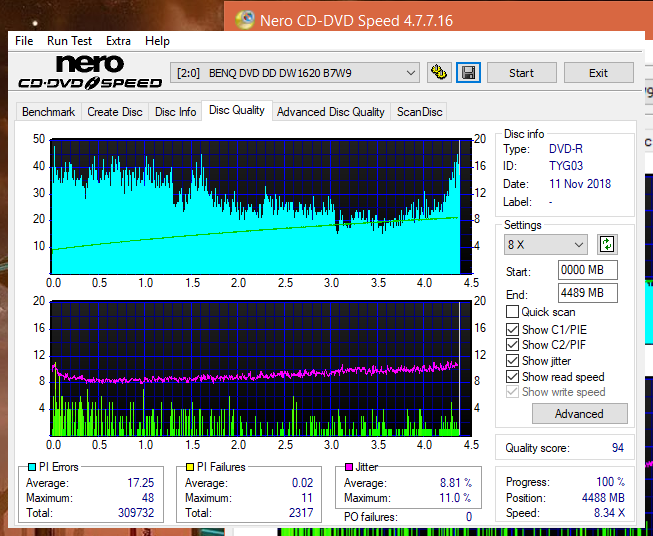Click the PI Errors total 309732
Viewport: 653px width, 536px height.
[136, 512]
